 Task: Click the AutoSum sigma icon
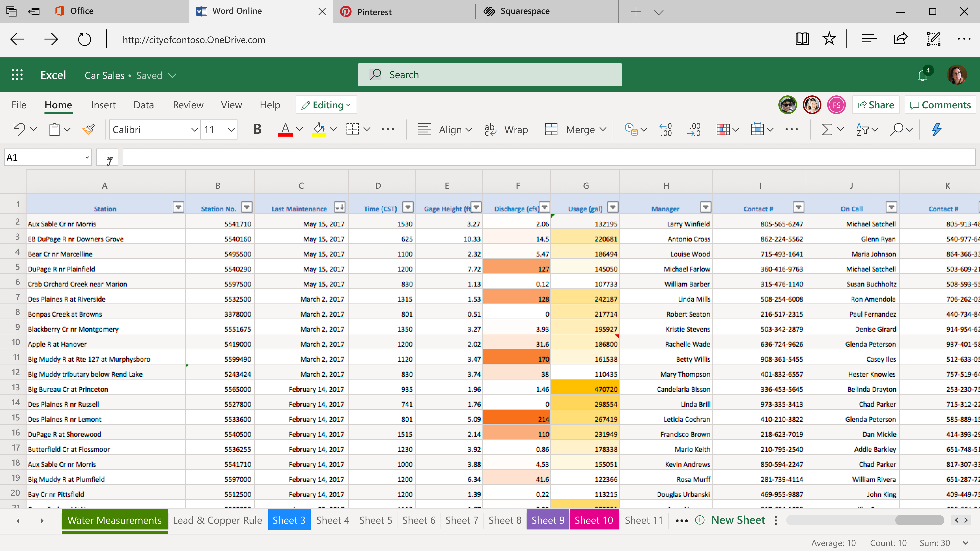pos(827,129)
